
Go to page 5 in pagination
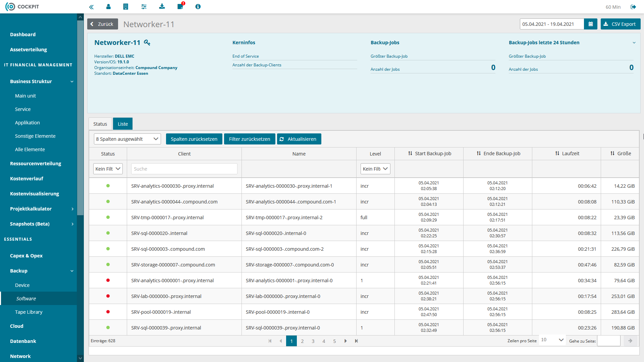click(334, 341)
